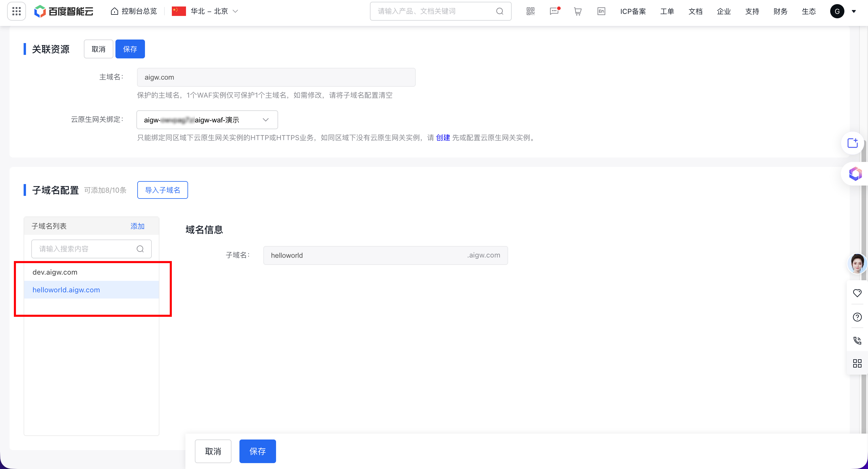
Task: Open the product grid menu icon
Action: click(16, 11)
